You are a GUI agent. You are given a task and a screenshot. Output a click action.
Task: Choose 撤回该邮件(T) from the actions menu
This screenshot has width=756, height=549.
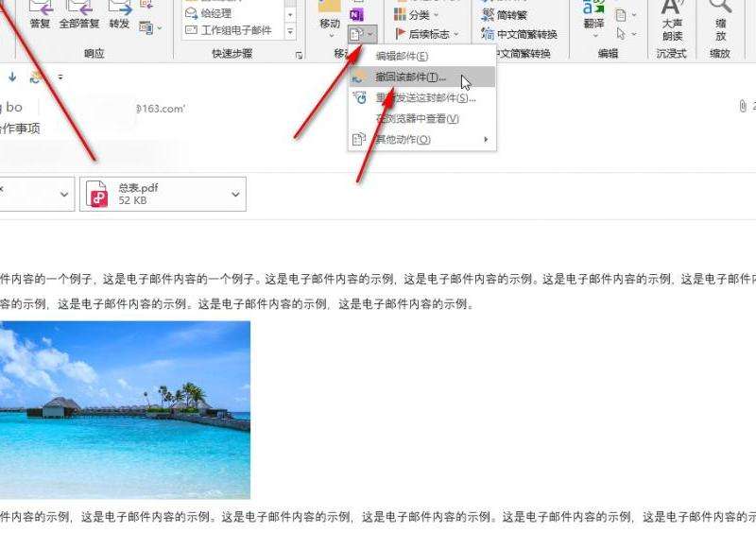421,77
